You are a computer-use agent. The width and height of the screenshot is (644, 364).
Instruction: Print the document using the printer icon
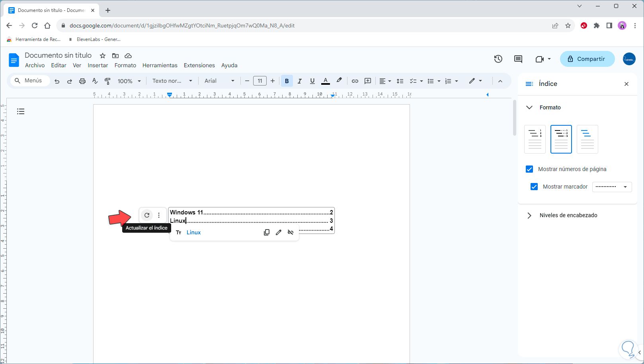(82, 81)
